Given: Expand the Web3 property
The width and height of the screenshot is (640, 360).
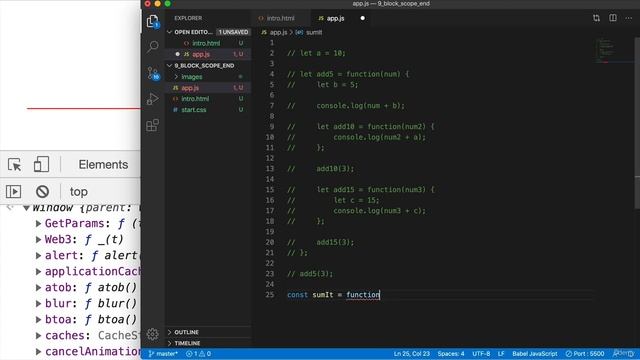Looking at the screenshot, I should click(x=38, y=240).
